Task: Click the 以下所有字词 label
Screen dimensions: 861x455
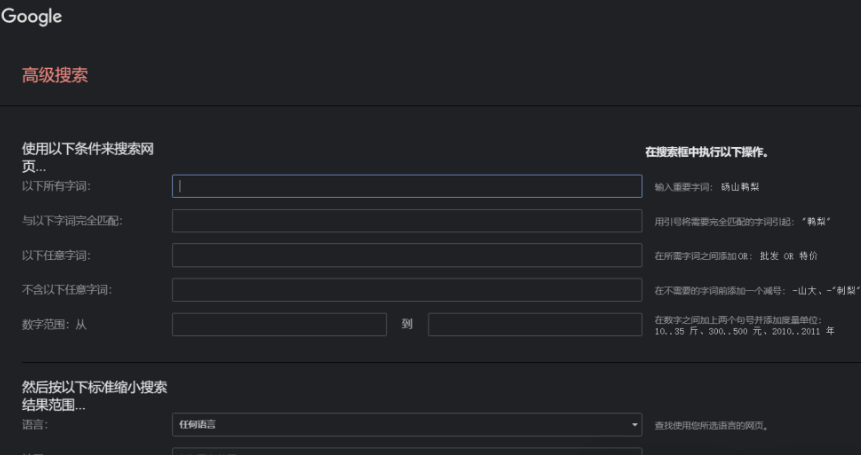Action: coord(61,186)
